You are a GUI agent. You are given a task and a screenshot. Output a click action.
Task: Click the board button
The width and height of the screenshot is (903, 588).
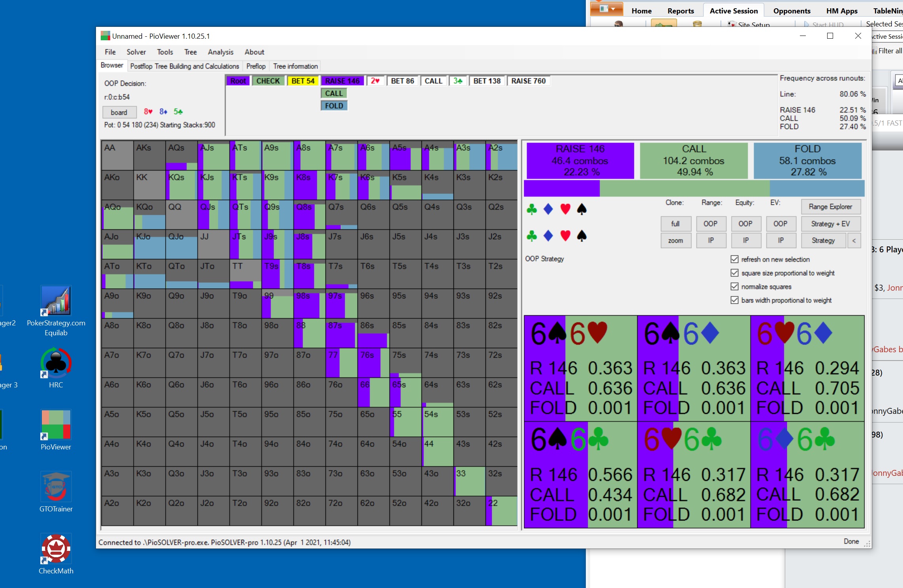119,112
